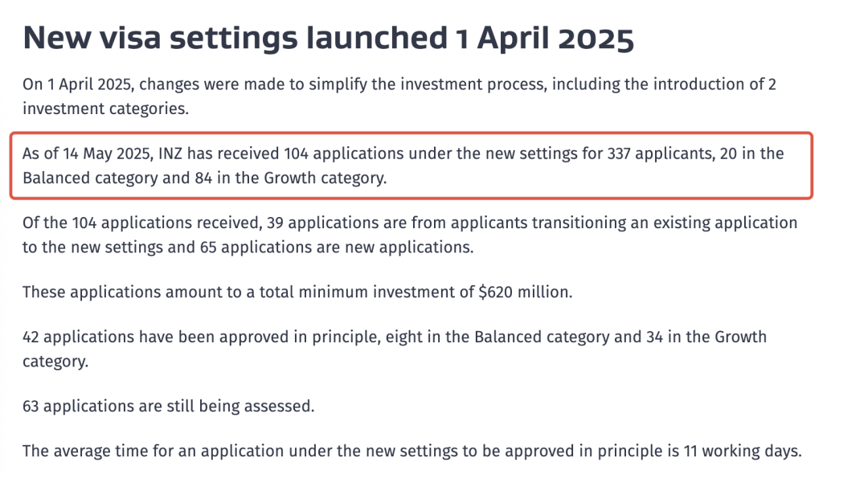Click the text '65 applications are new applications'
Screen dimensions: 868x487
337,247
